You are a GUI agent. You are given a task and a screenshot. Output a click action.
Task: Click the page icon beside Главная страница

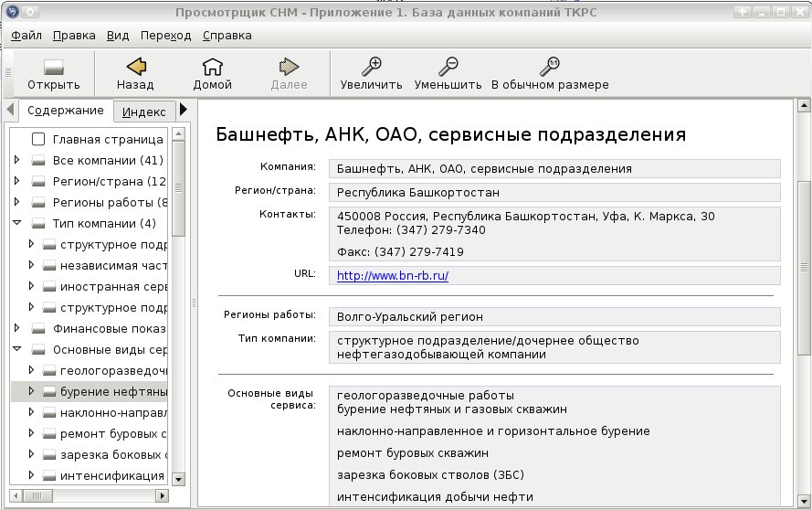[38, 139]
